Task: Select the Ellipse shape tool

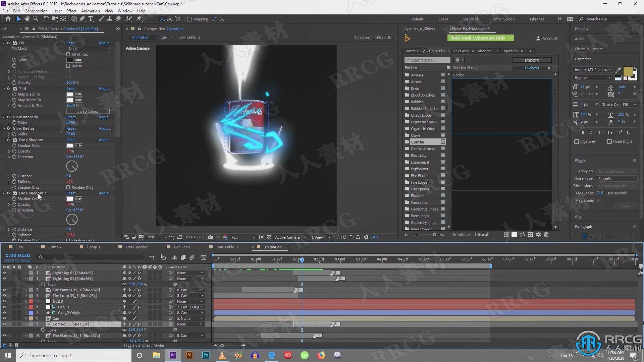Action: coord(73,19)
